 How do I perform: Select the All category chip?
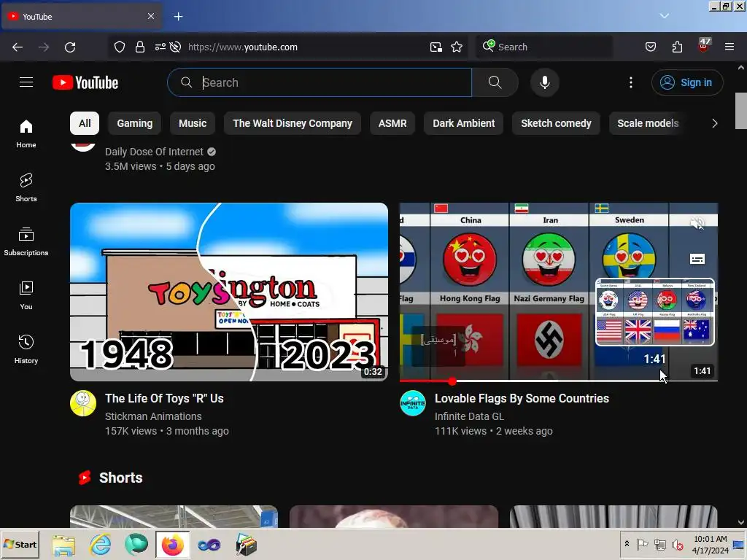(x=85, y=123)
